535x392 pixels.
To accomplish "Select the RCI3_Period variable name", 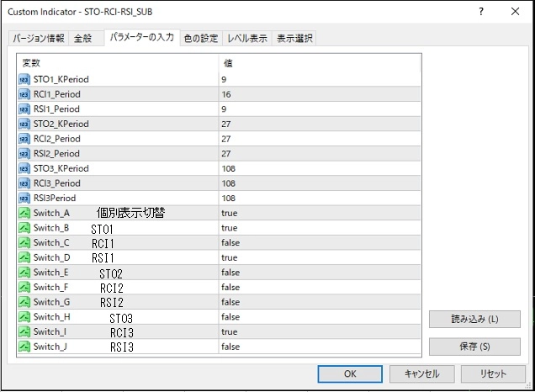I will (x=57, y=183).
